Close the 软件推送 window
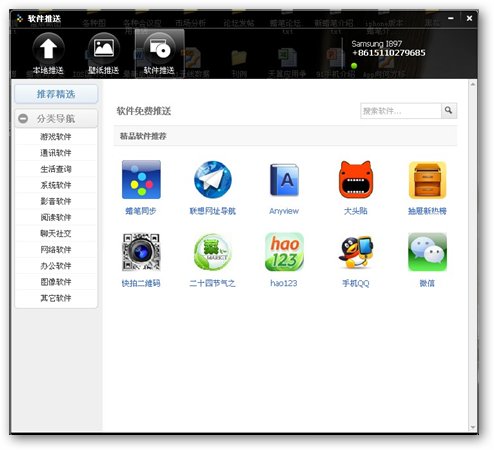The image size is (494, 450). [x=469, y=18]
